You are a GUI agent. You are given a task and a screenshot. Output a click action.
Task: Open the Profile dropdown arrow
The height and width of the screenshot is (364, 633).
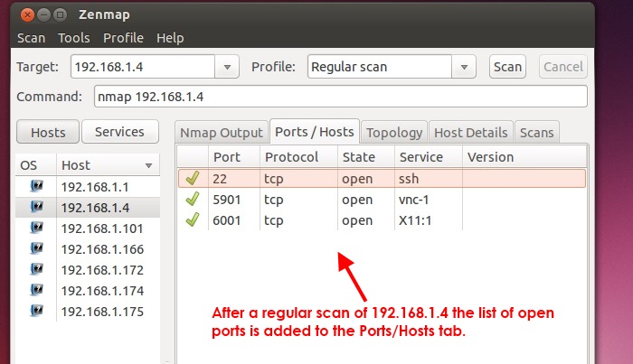pyautogui.click(x=464, y=67)
